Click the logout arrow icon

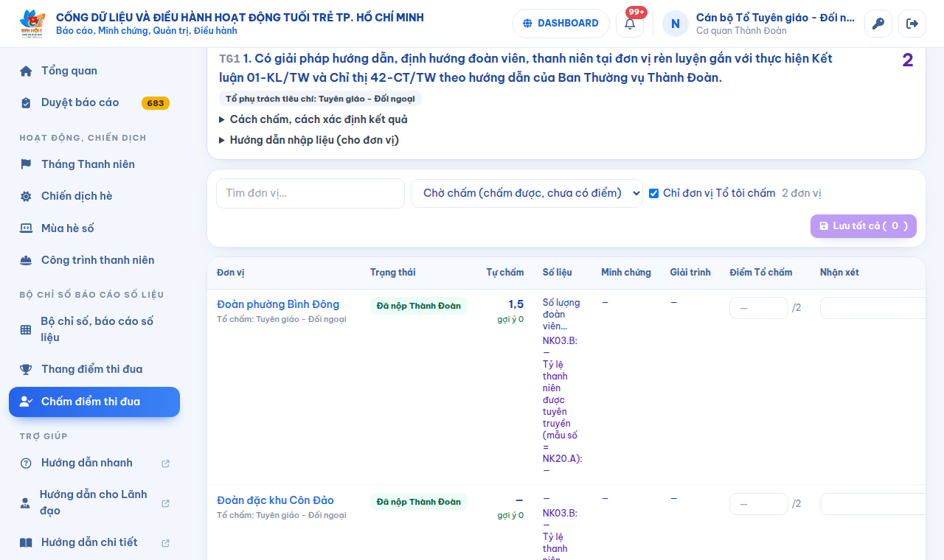point(912,24)
